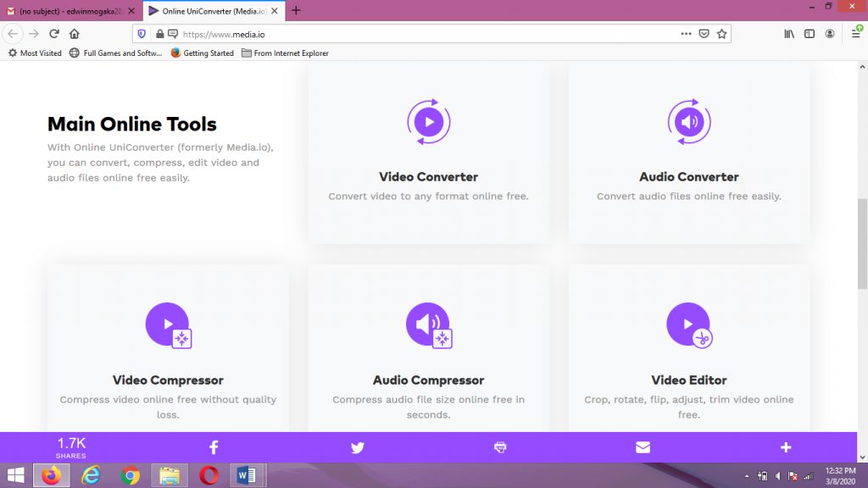Switch to the Gmail (no subject) tab
Image resolution: width=868 pixels, height=488 pixels.
71,11
